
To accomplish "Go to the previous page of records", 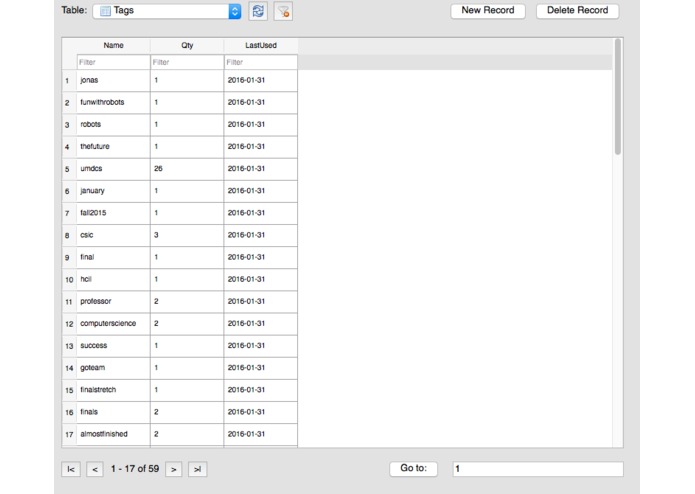I will [x=95, y=469].
